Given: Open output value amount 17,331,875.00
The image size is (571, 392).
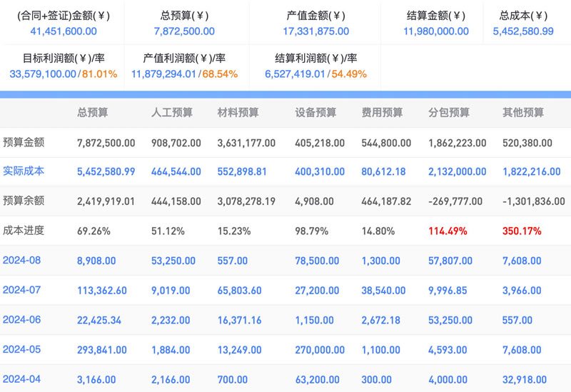Looking at the screenshot, I should coord(315,31).
